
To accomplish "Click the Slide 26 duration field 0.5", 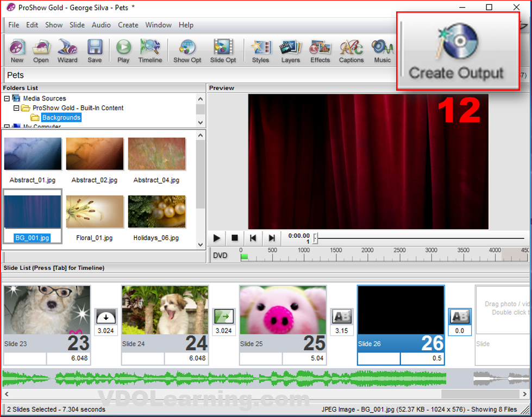I will point(422,358).
